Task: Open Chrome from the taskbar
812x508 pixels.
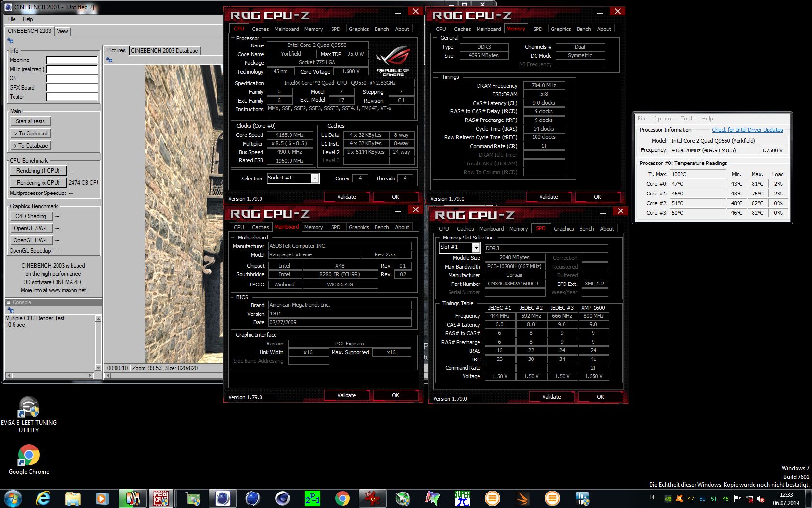Action: 342,498
